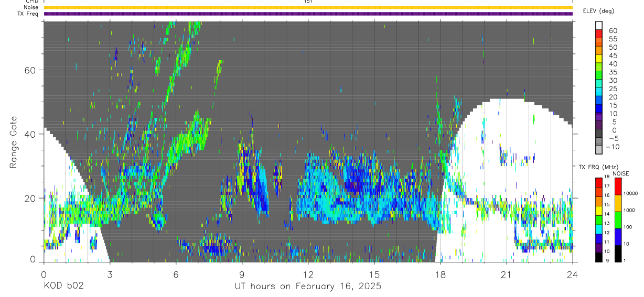Click the "15" tick on UT hours axis
644x297 pixels.
click(x=374, y=274)
